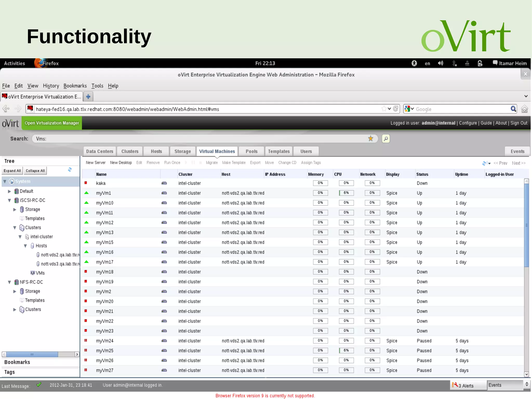The height and width of the screenshot is (399, 532).
Task: Bookmark the search with the star icon
Action: pos(371,139)
